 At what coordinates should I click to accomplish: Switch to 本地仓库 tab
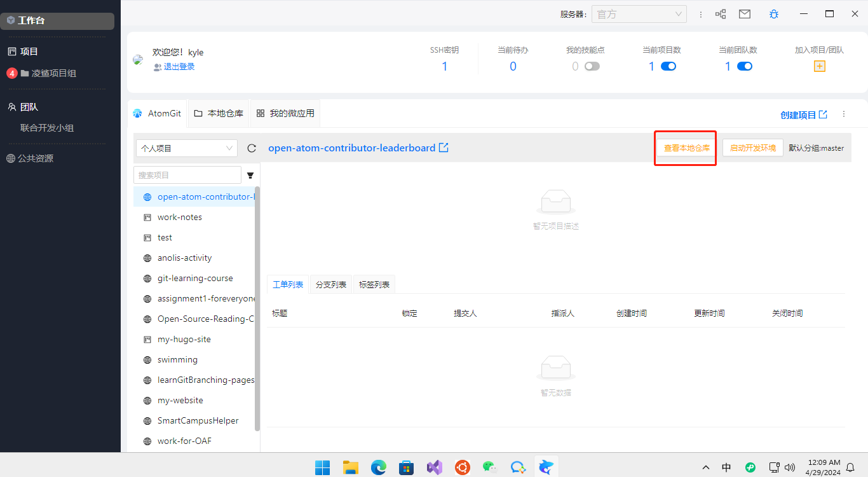[219, 113]
